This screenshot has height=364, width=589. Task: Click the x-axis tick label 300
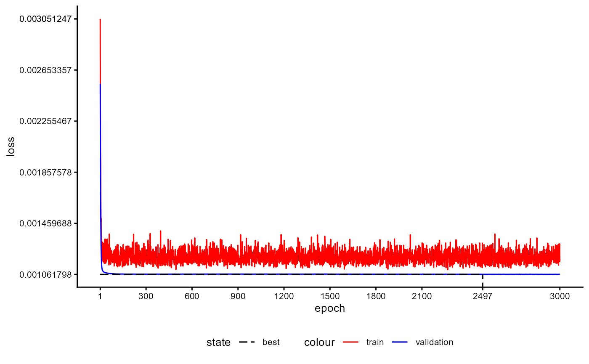click(146, 296)
